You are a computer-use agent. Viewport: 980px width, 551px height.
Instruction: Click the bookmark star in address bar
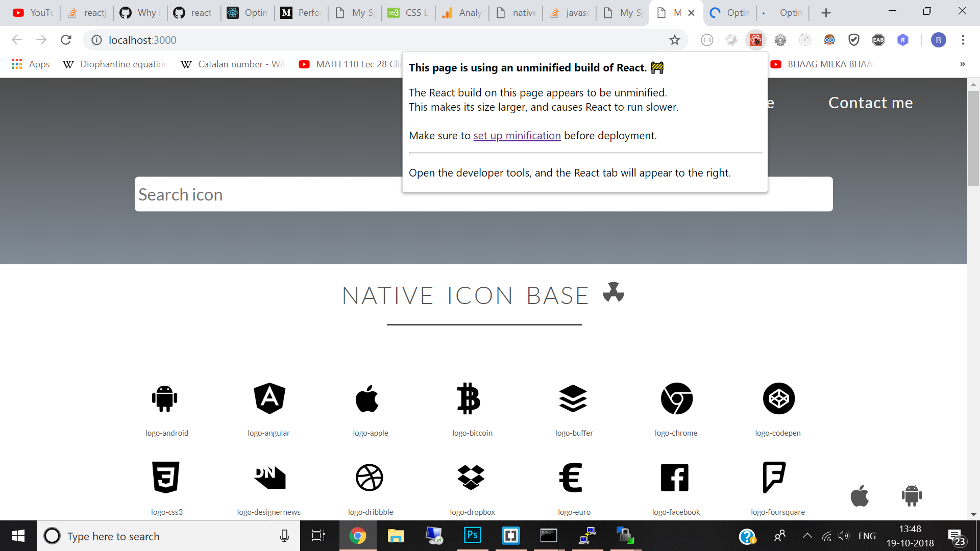click(x=675, y=40)
